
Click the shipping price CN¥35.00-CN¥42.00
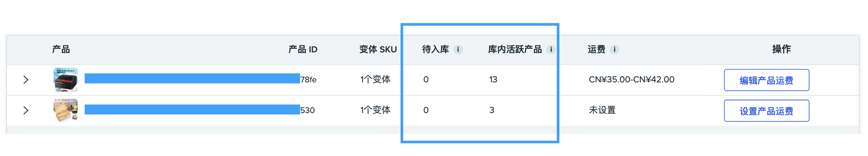(631, 80)
